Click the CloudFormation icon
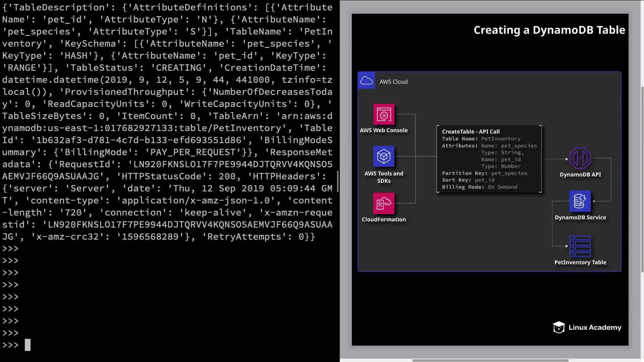644x362 pixels. pyautogui.click(x=384, y=203)
